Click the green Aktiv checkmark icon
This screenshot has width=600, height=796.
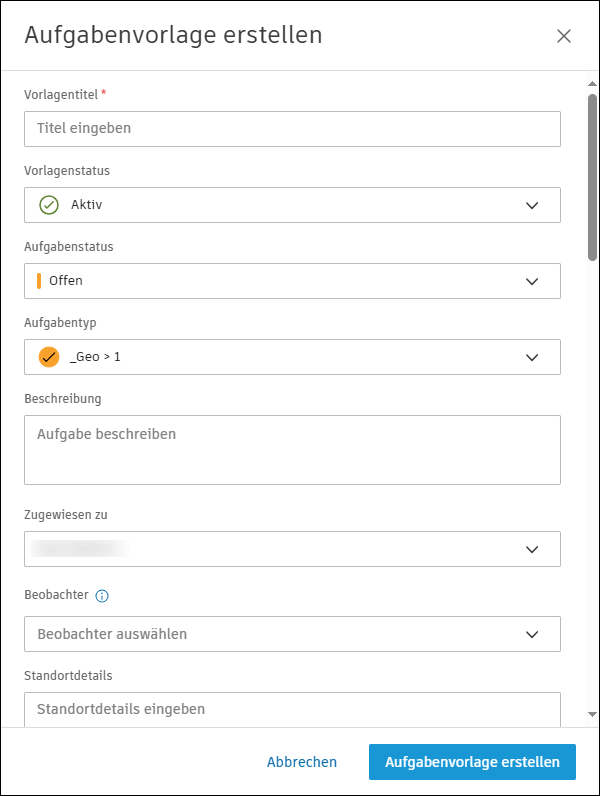pos(49,205)
